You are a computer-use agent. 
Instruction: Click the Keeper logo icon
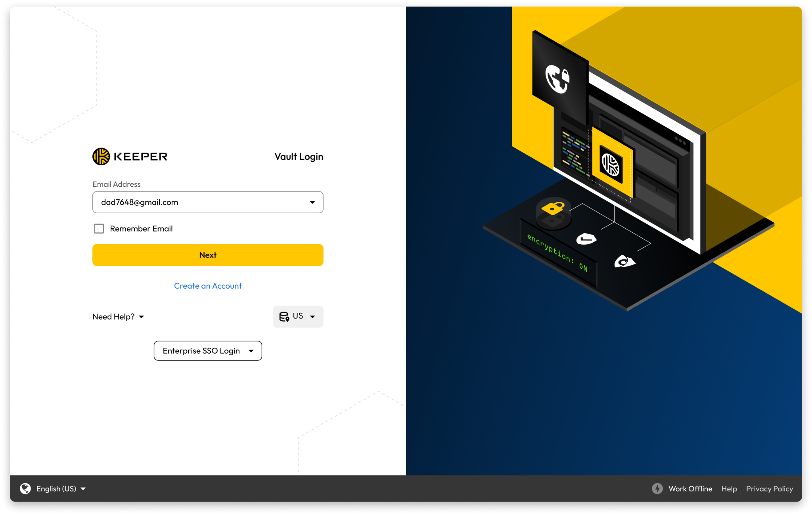click(101, 157)
